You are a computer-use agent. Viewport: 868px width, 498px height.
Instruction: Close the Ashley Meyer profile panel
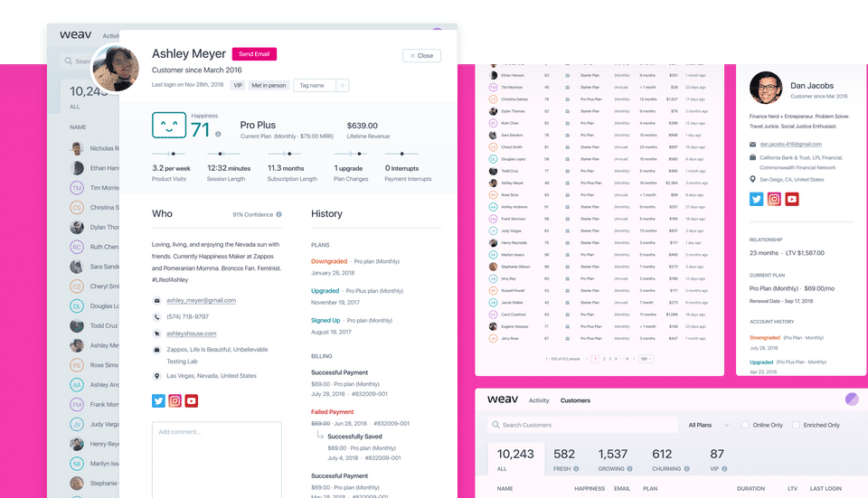(x=422, y=55)
